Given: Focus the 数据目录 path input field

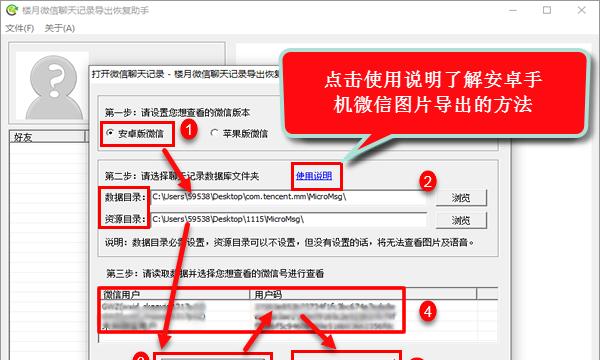Looking at the screenshot, I should (x=289, y=197).
